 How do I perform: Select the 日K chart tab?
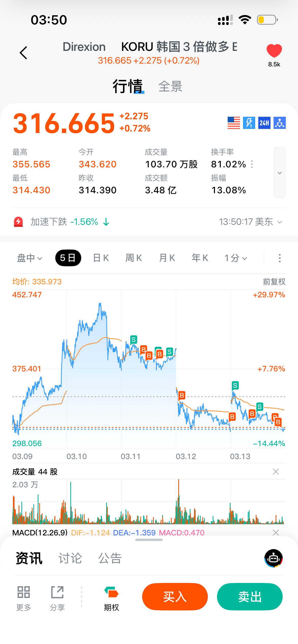(101, 258)
